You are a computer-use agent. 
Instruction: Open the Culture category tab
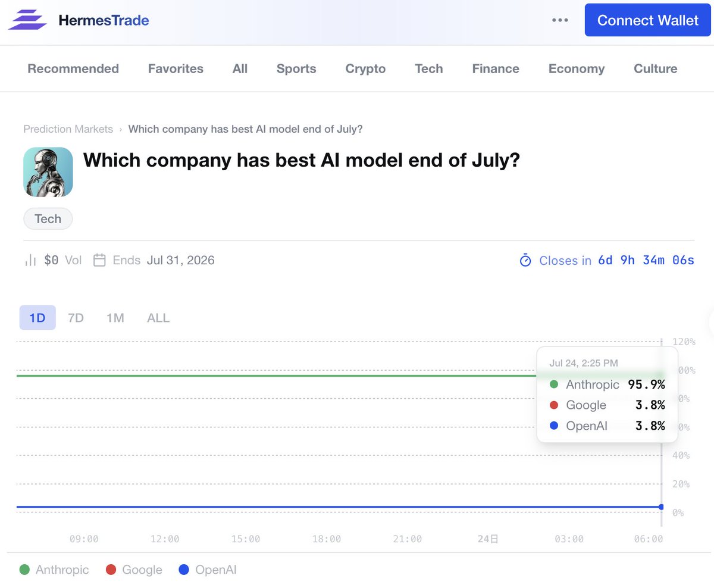point(656,68)
